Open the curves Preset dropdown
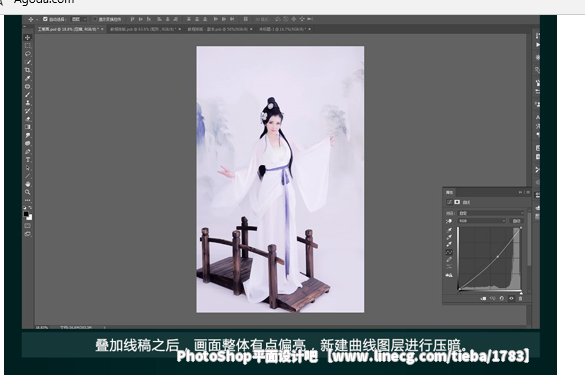 pyautogui.click(x=491, y=213)
